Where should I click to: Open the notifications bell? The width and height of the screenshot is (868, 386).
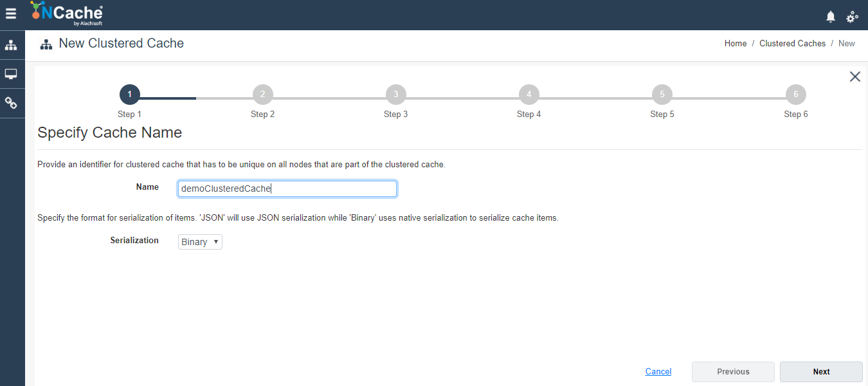click(831, 17)
